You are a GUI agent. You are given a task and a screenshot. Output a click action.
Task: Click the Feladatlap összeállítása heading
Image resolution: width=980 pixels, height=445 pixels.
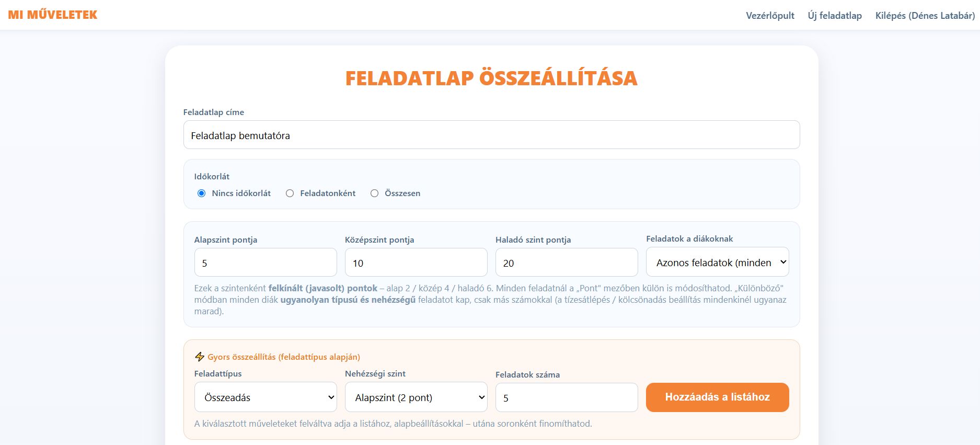(x=491, y=78)
